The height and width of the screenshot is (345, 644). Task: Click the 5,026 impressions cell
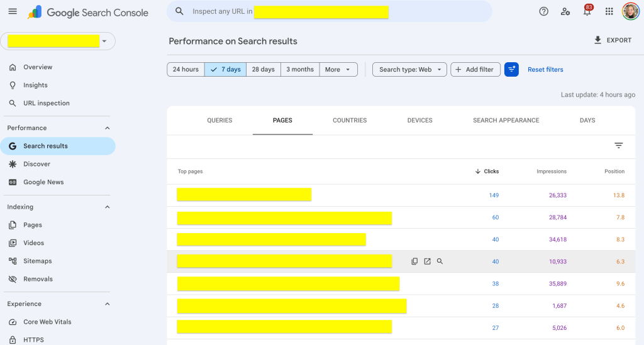[559, 328]
